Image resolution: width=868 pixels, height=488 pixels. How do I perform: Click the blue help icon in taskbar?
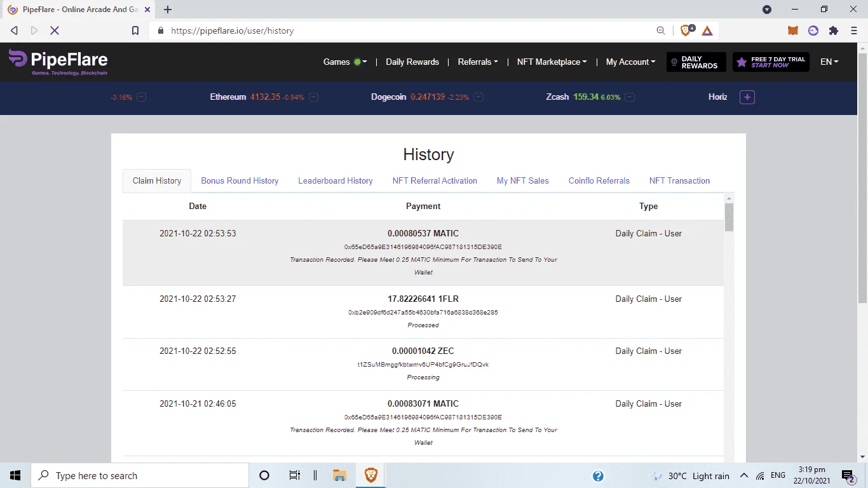[598, 476]
